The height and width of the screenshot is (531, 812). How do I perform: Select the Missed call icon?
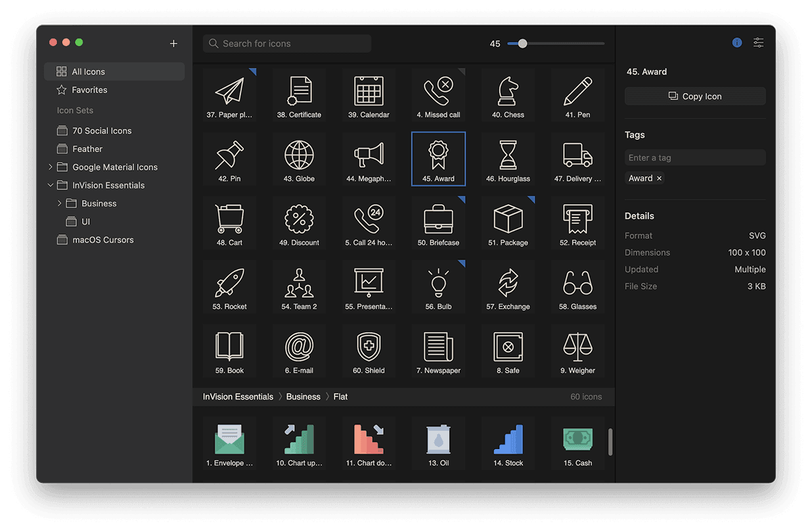click(x=438, y=95)
